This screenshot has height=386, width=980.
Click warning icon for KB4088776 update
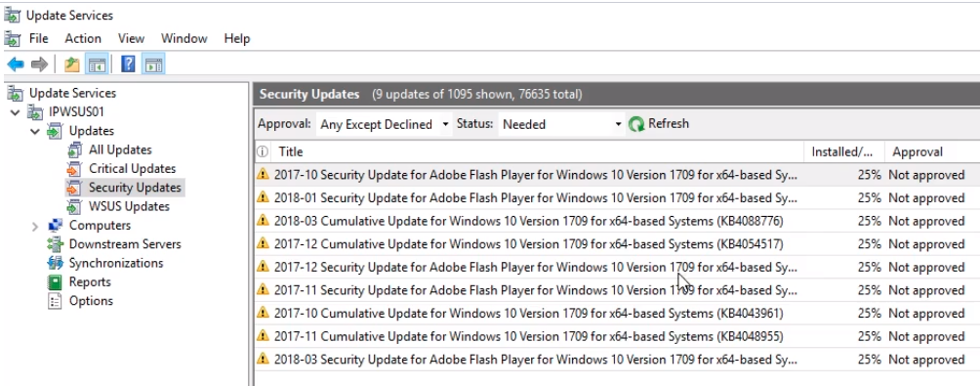pos(264,220)
